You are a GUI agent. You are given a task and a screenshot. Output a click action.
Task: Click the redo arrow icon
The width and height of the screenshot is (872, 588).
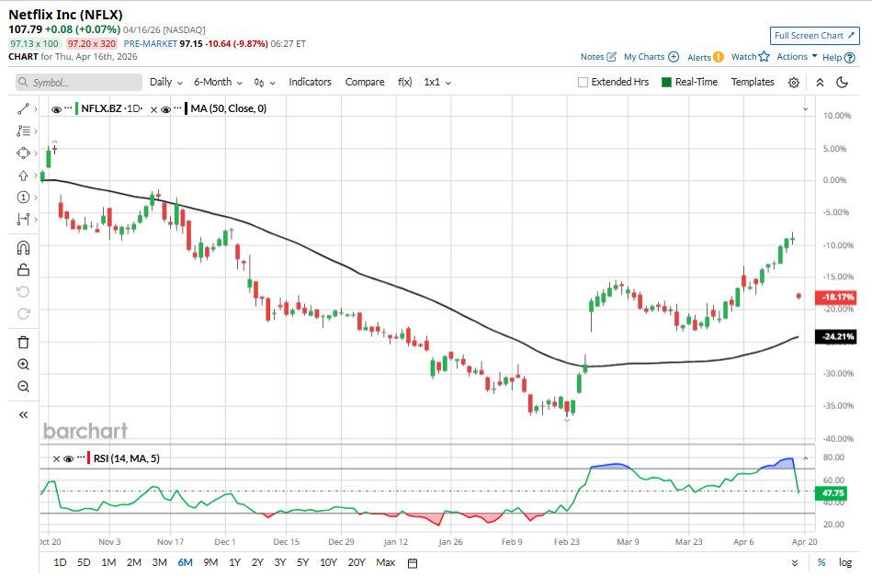click(x=23, y=313)
